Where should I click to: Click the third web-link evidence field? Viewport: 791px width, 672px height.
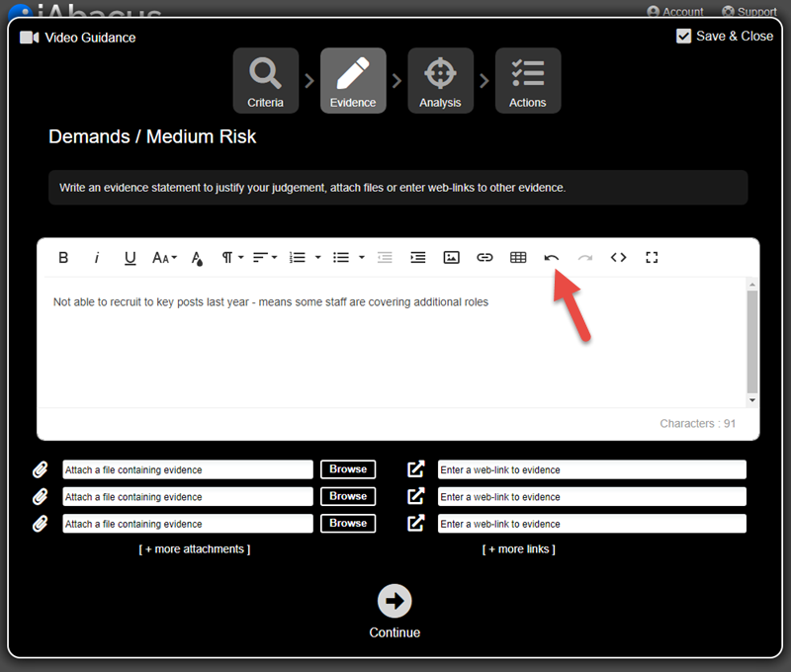[x=591, y=524]
